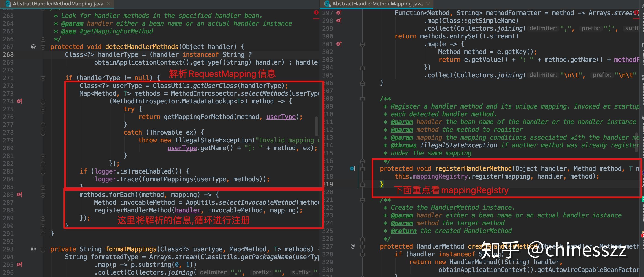
Task: Fold the if handlerType block on line 271
Action: point(43,78)
